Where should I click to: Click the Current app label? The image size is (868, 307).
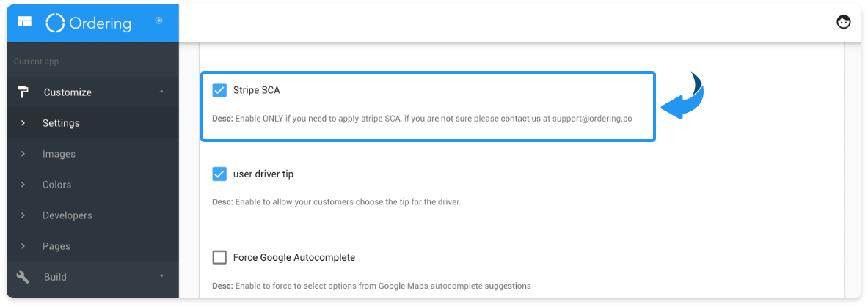point(36,62)
